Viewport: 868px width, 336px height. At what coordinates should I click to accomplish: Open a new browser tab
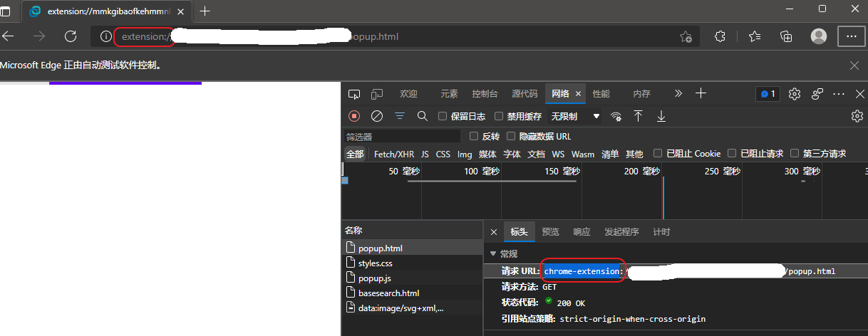[205, 11]
